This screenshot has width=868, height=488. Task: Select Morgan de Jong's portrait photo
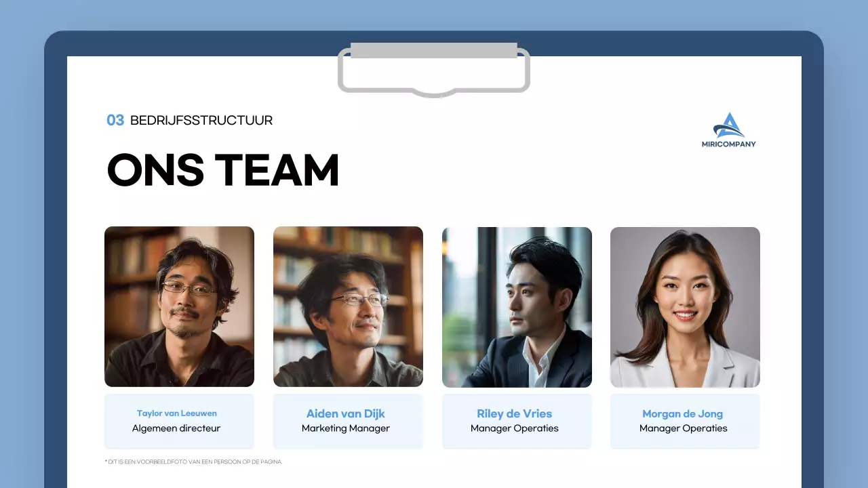pos(685,307)
